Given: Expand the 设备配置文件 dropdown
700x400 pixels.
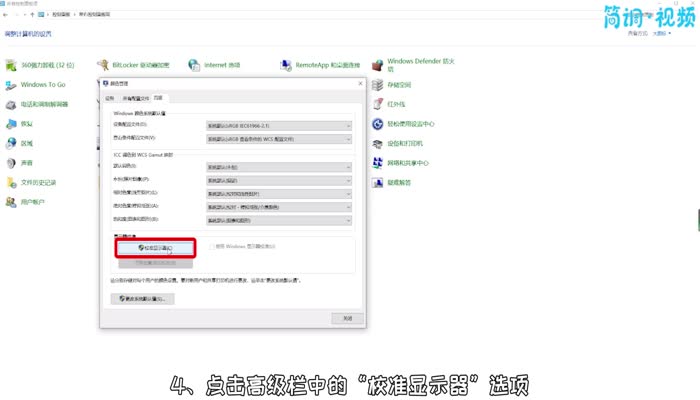Looking at the screenshot, I should [278, 126].
